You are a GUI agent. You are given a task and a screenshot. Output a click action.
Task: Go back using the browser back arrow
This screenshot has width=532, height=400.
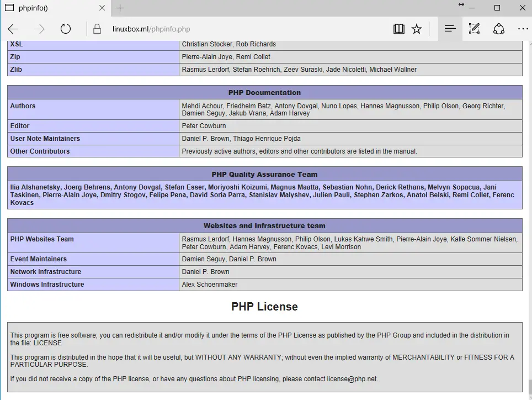click(13, 29)
